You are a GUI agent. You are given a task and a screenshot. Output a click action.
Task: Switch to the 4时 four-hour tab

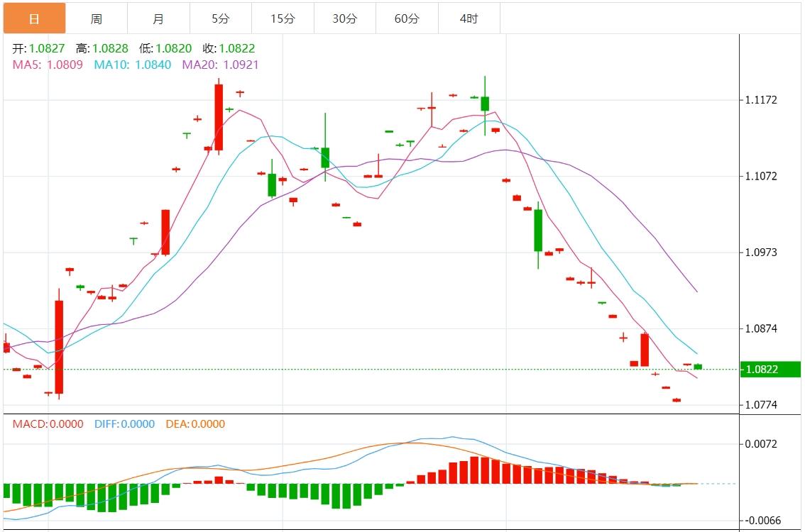[x=469, y=18]
